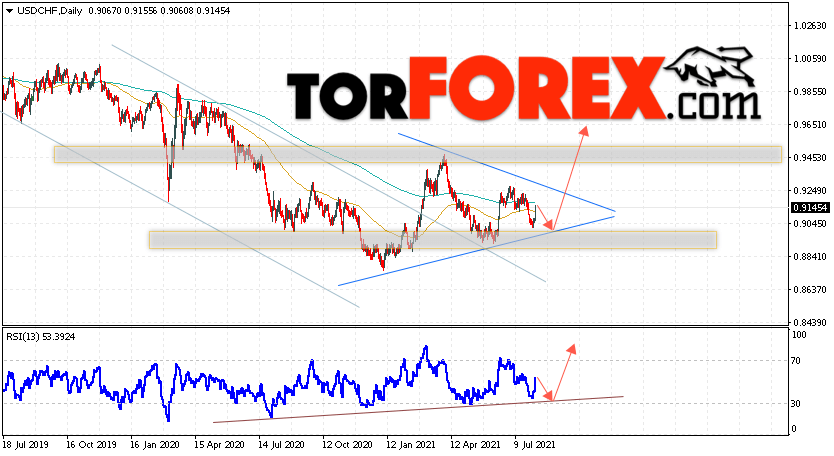The height and width of the screenshot is (456, 834).
Task: Click price level 0.88410 on the scale
Action: [x=810, y=256]
